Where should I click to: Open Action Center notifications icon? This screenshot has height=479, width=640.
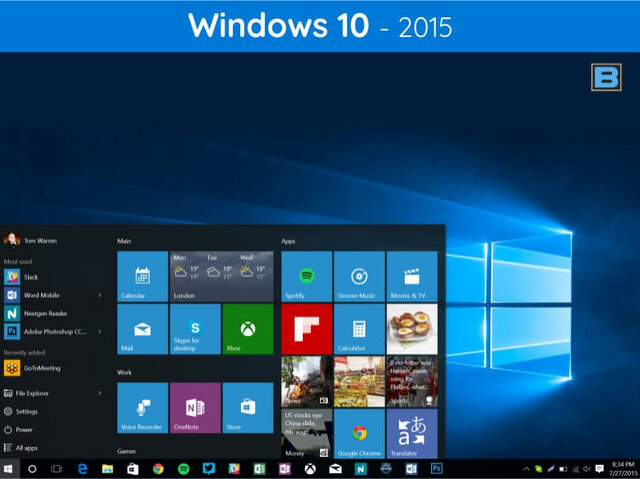(x=600, y=469)
